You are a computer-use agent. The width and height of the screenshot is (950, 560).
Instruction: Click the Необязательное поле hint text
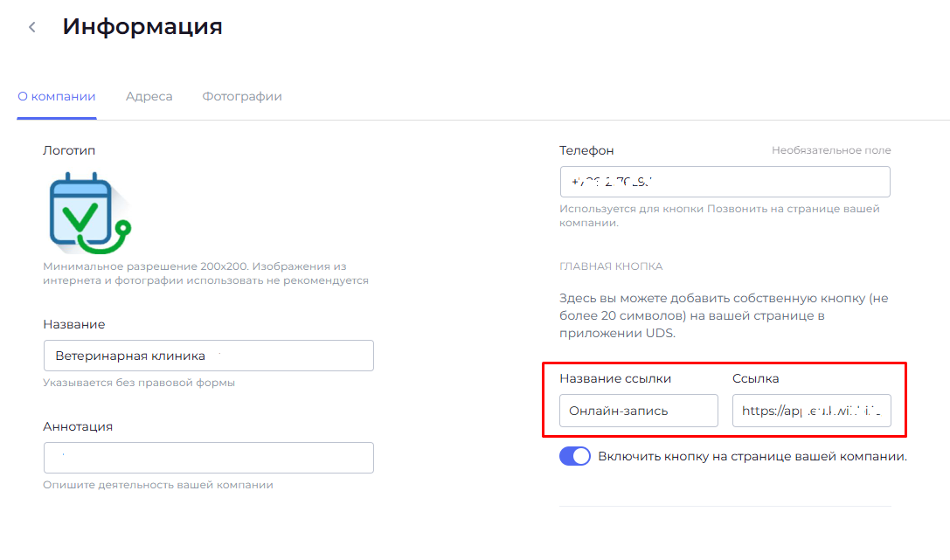click(x=831, y=150)
